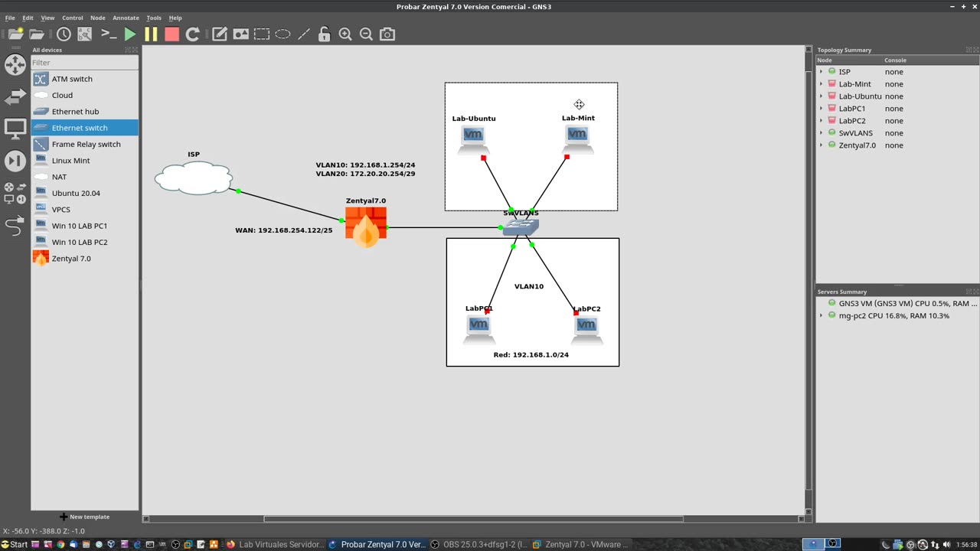Expand Lab-Mint node in Topology Summary

(821, 84)
